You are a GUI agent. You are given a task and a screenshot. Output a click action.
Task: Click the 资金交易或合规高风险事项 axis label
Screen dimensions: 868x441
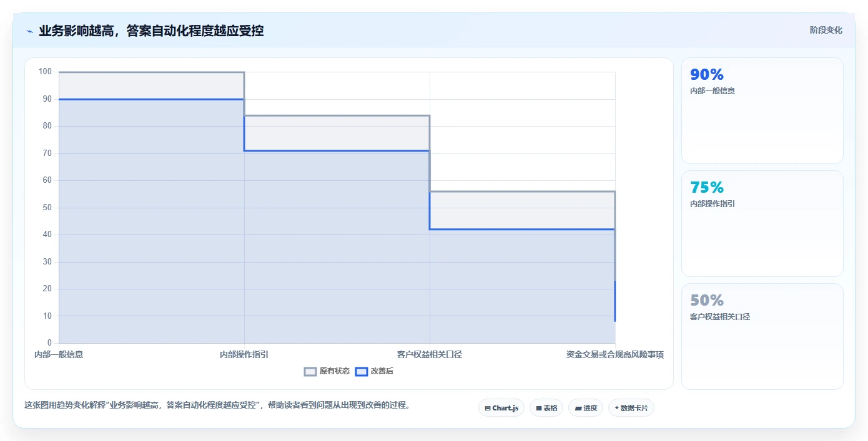click(x=615, y=354)
